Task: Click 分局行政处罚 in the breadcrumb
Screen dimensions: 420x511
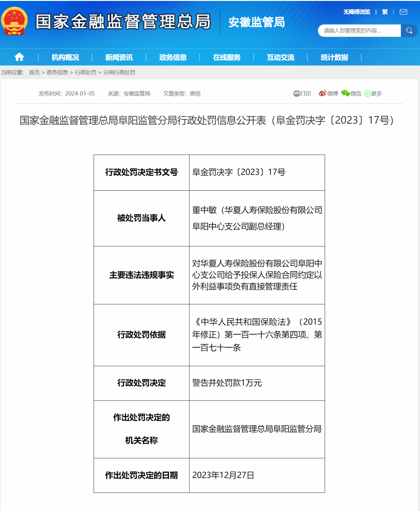Action: [119, 72]
